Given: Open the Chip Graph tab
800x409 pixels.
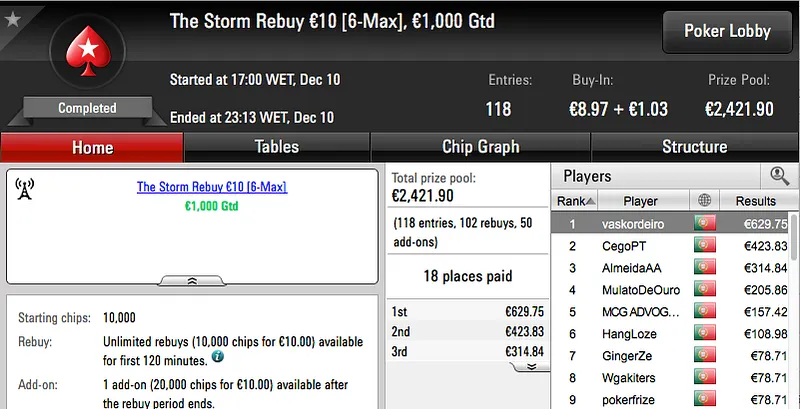Looking at the screenshot, I should (481, 147).
